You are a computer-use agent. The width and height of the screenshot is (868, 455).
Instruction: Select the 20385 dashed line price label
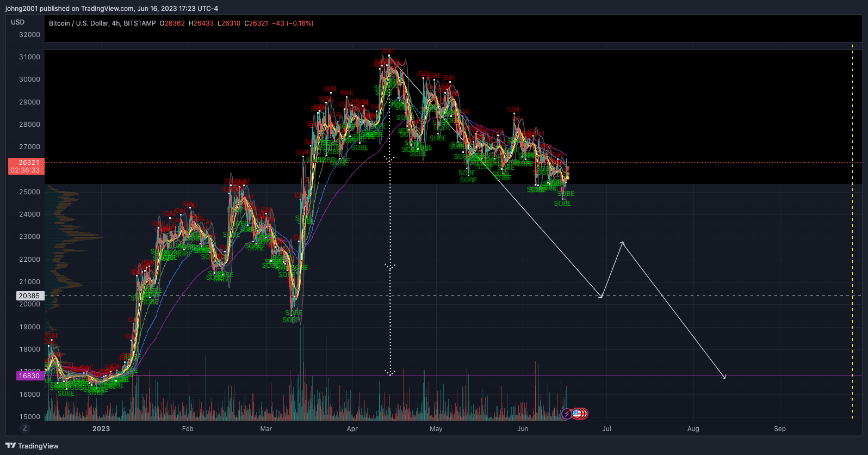(x=29, y=296)
